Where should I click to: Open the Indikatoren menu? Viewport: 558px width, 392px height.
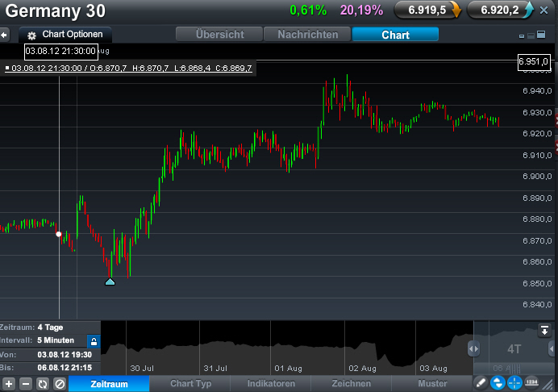271,383
